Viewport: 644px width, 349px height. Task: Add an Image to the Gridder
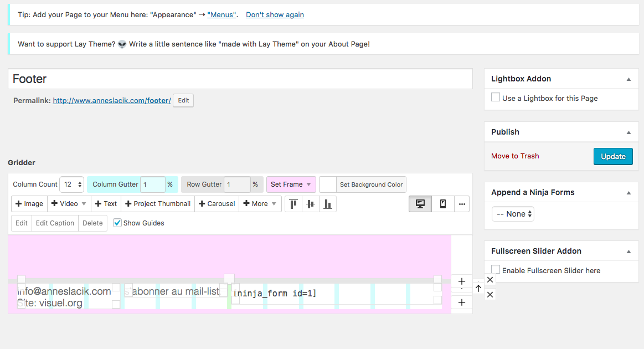click(29, 204)
